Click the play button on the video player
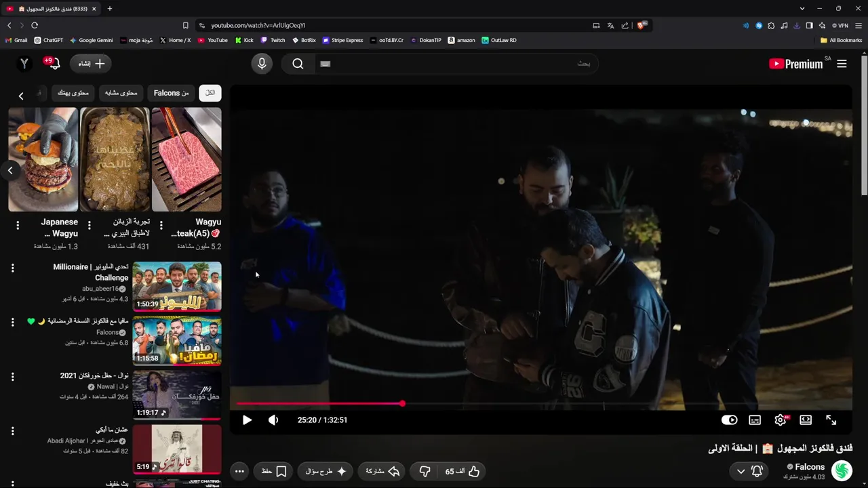868x488 pixels. pyautogui.click(x=247, y=420)
